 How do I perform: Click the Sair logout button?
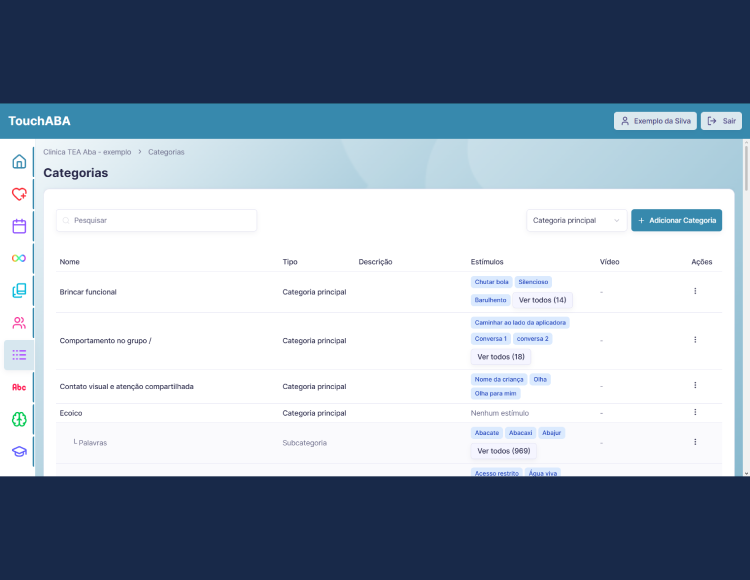pyautogui.click(x=721, y=121)
